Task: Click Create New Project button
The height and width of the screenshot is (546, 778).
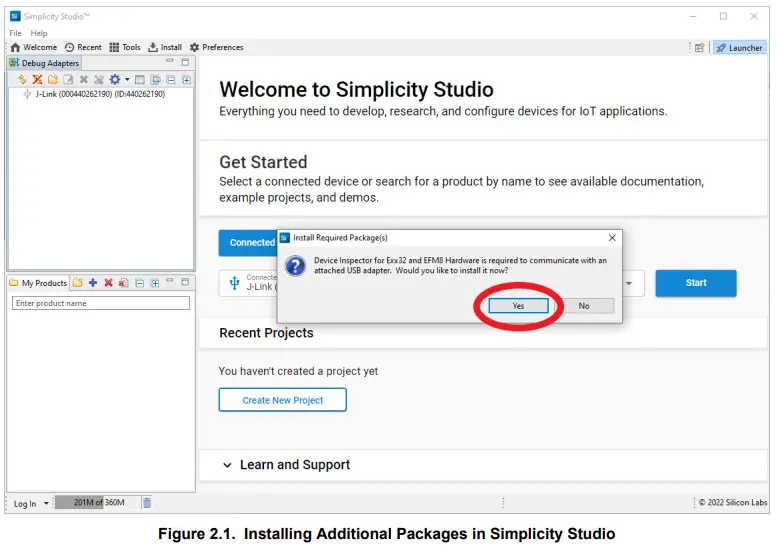Action: [x=282, y=400]
